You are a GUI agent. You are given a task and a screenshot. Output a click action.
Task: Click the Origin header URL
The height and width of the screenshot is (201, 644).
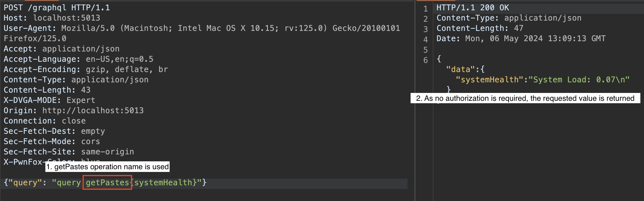[93, 110]
